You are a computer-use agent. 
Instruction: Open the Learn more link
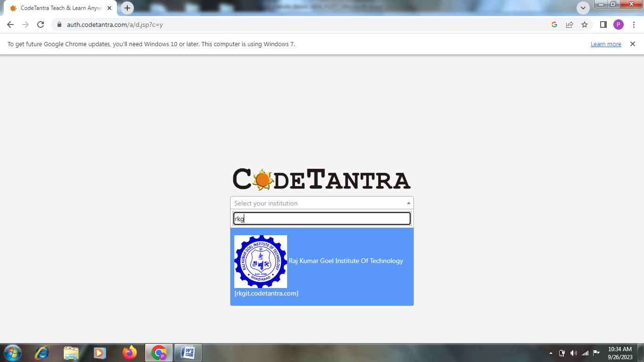click(606, 44)
